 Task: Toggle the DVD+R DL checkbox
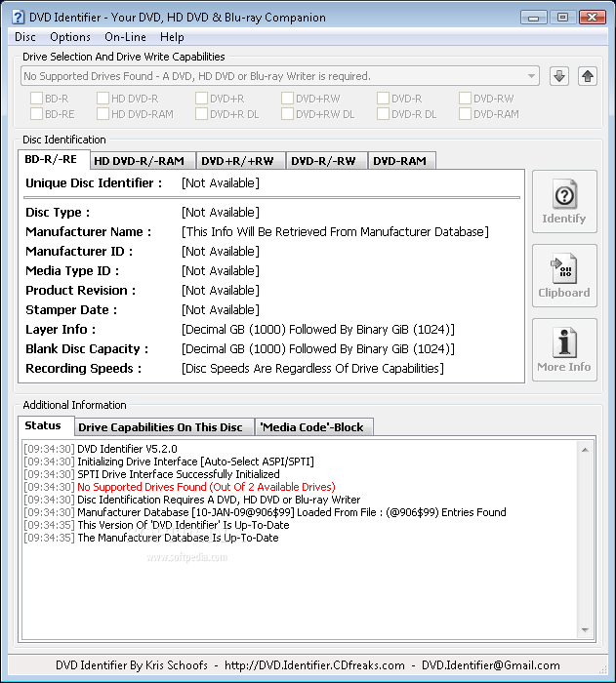[201, 114]
